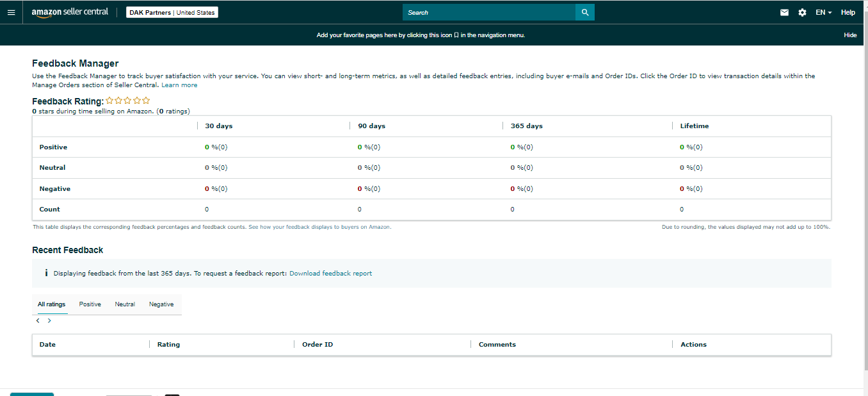Click the Rating column header
Screen dimensions: 868x396
[168, 345]
